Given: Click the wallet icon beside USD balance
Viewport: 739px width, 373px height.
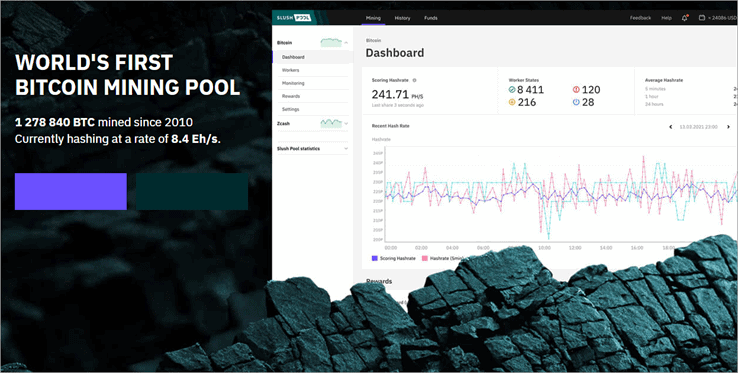Looking at the screenshot, I should point(702,18).
